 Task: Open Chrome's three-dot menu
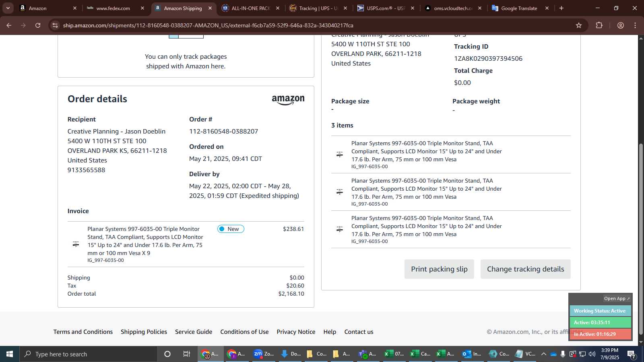635,25
